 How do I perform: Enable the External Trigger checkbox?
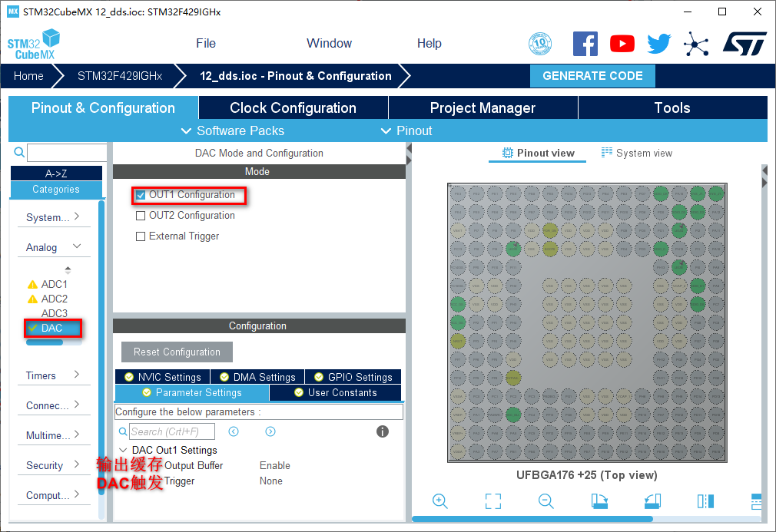141,236
